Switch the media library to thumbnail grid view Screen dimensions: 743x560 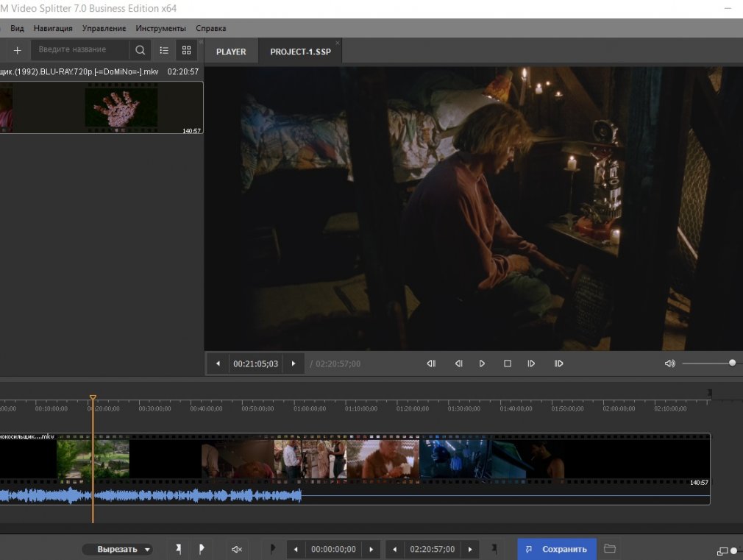(x=186, y=50)
